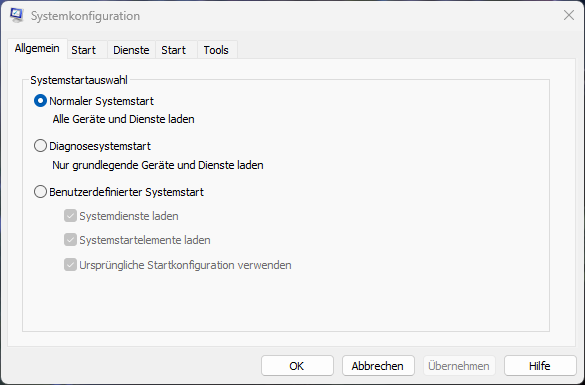The width and height of the screenshot is (585, 385).
Task: Open the Start tab next to Allgemein
Action: [x=84, y=50]
